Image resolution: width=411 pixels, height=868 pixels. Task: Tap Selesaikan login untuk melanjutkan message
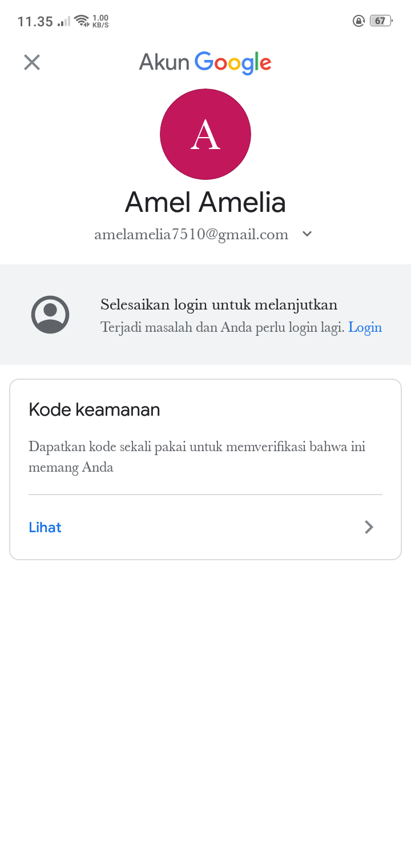point(219,304)
